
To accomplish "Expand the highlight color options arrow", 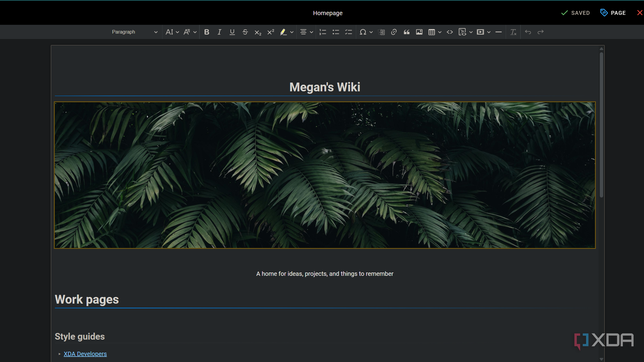I will [292, 32].
